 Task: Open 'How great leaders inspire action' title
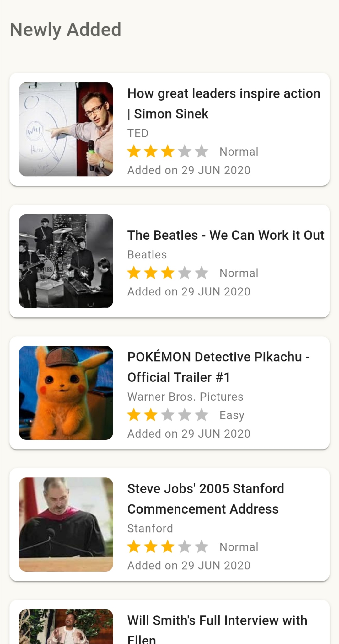click(x=223, y=104)
